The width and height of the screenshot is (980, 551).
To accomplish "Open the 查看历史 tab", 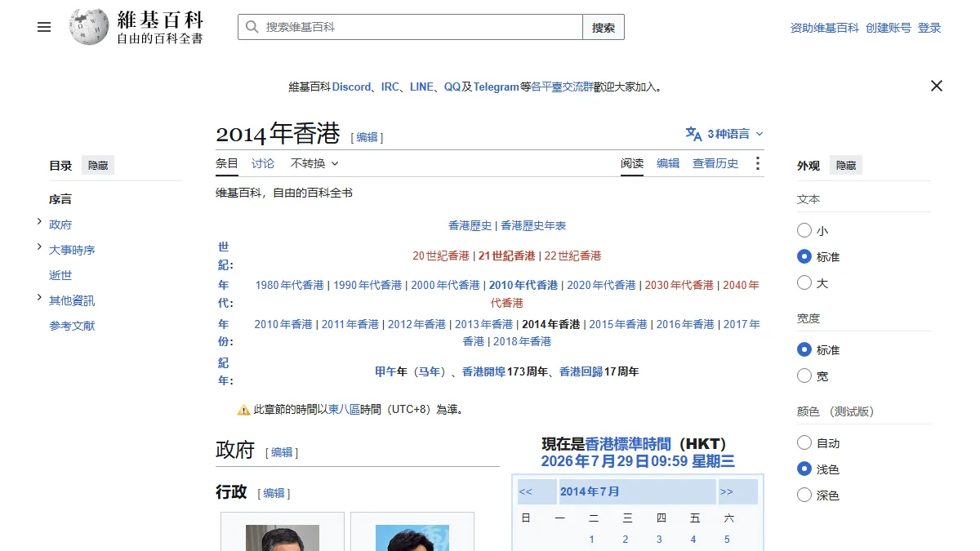I will click(715, 163).
